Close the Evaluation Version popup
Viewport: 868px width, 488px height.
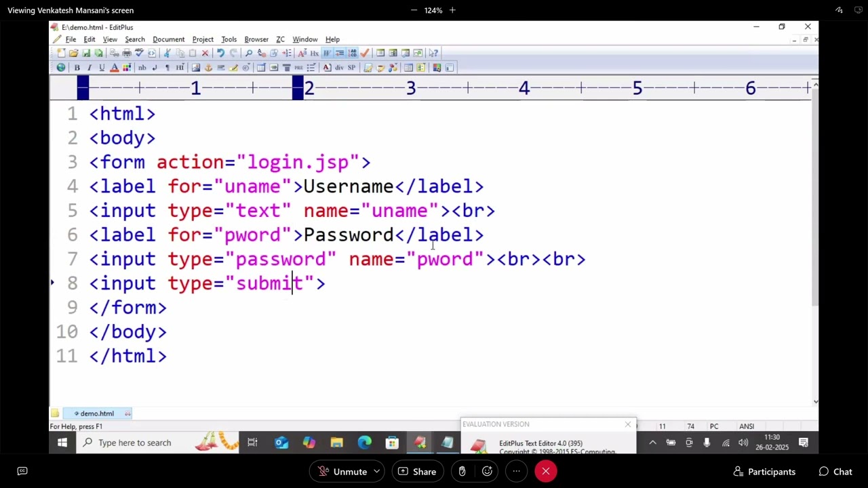628,425
